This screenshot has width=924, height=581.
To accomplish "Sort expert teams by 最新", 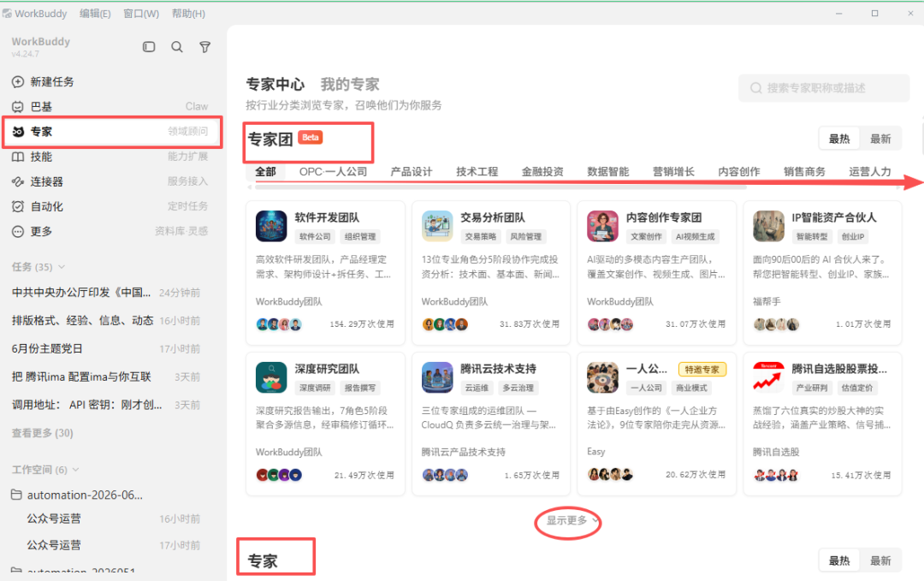I will (880, 139).
